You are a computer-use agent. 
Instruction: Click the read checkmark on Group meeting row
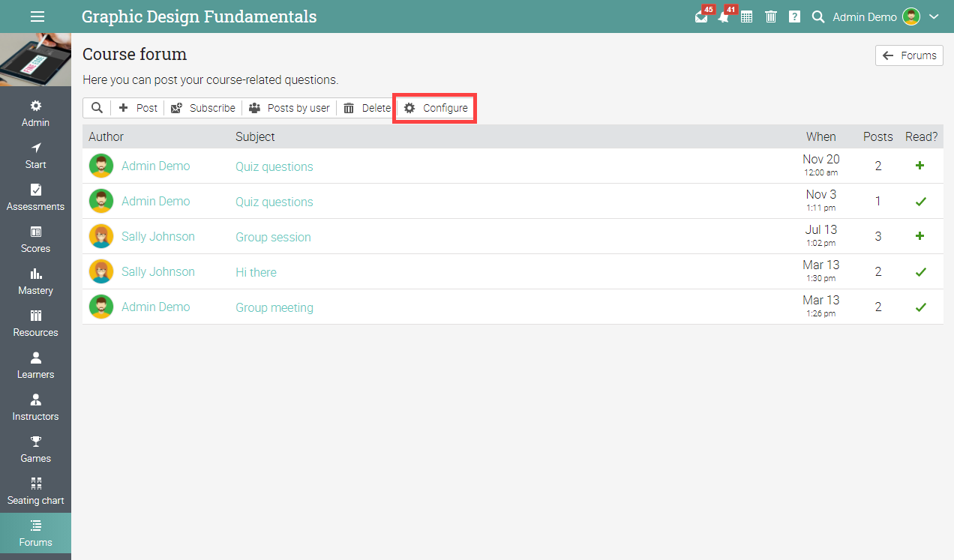(921, 307)
